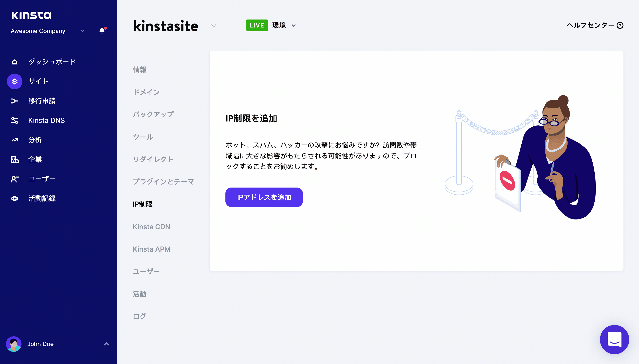639x364 pixels.
Task: Go to Kinsta DNS in sidebar
Action: (x=47, y=120)
